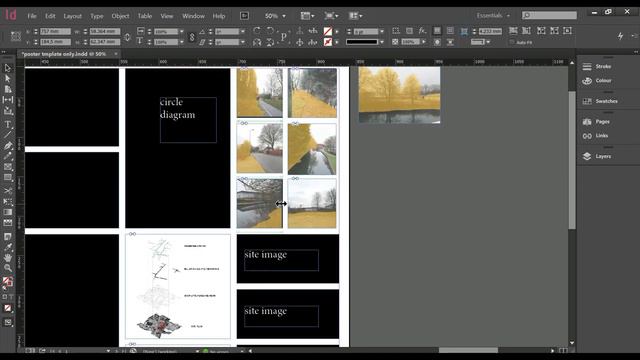The width and height of the screenshot is (640, 360).
Task: Toggle the Auto-Fit checkbox
Action: click(512, 42)
